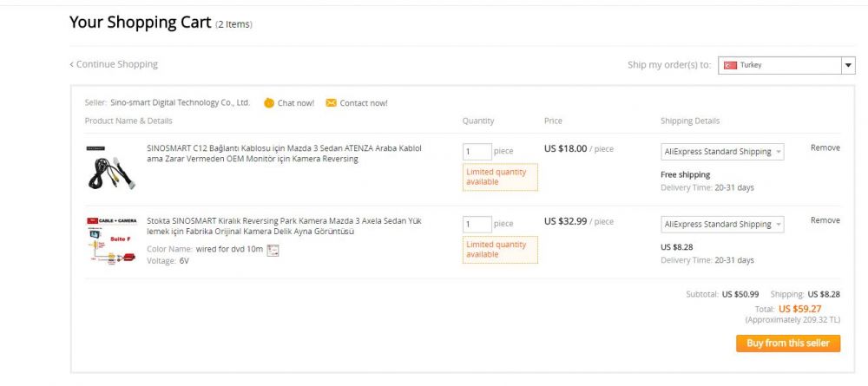868x386 pixels.
Task: Open product title SINOSMART C12 Bağlantı Kablosu
Action: [x=284, y=154]
